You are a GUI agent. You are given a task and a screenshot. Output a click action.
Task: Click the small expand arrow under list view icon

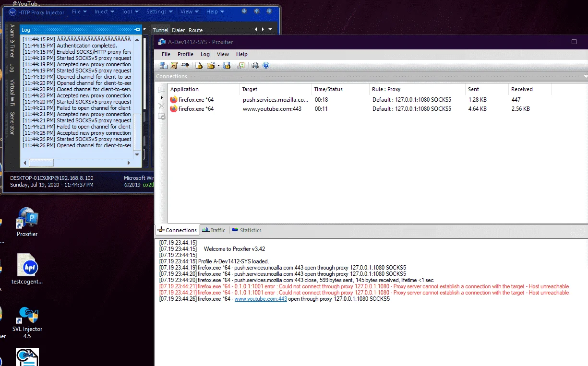point(162,98)
